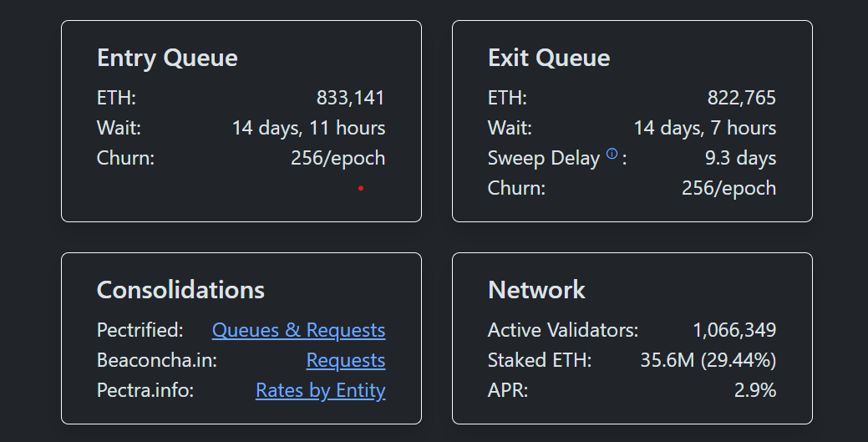This screenshot has height=442, width=868.
Task: Click the Network heading
Action: [x=536, y=290]
